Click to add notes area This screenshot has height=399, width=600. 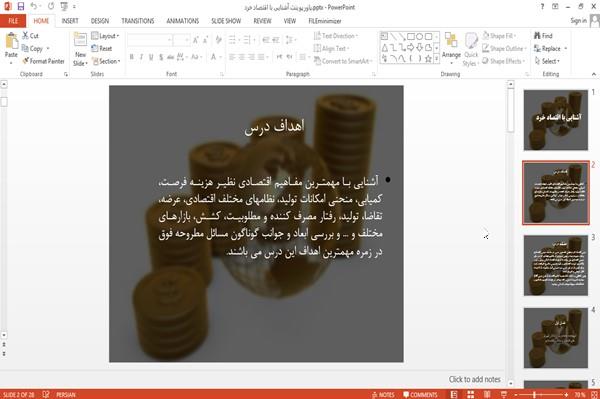click(474, 379)
